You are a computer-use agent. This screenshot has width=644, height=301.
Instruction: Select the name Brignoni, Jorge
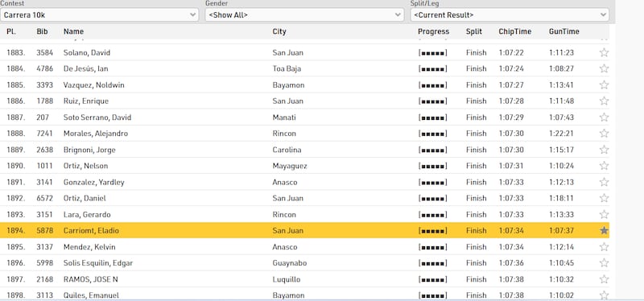(89, 150)
